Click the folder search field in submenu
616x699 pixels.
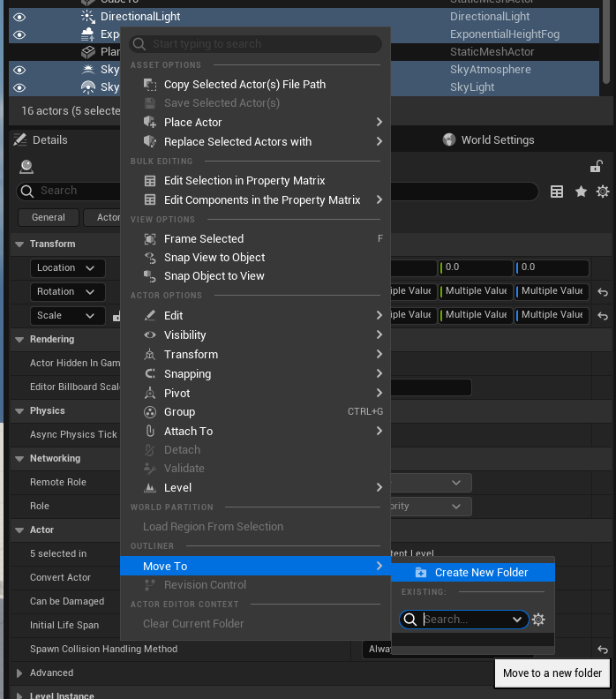pos(463,620)
